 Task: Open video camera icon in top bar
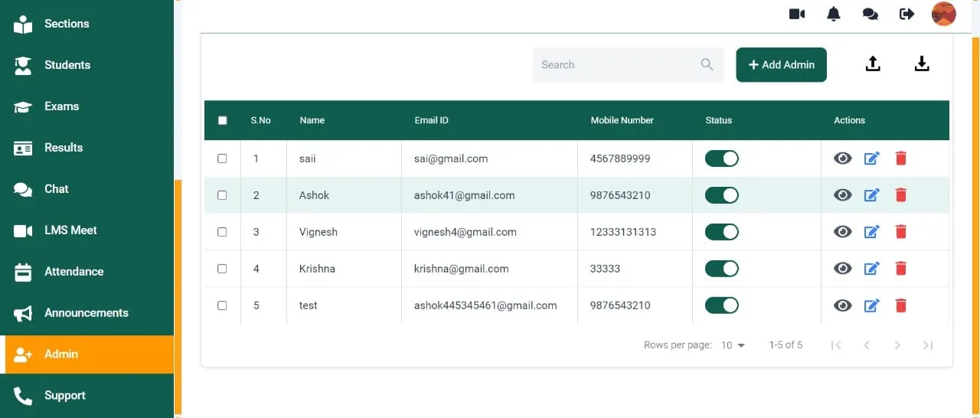click(x=797, y=14)
